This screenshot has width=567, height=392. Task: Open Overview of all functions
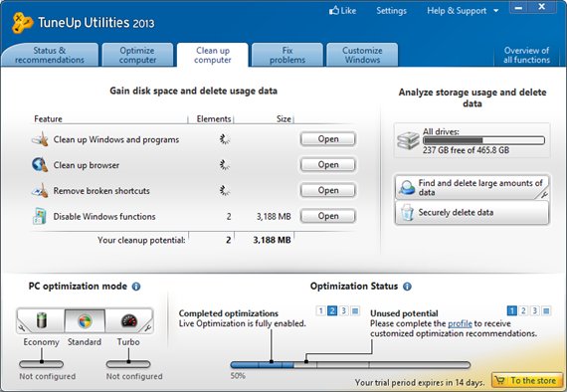(x=526, y=55)
